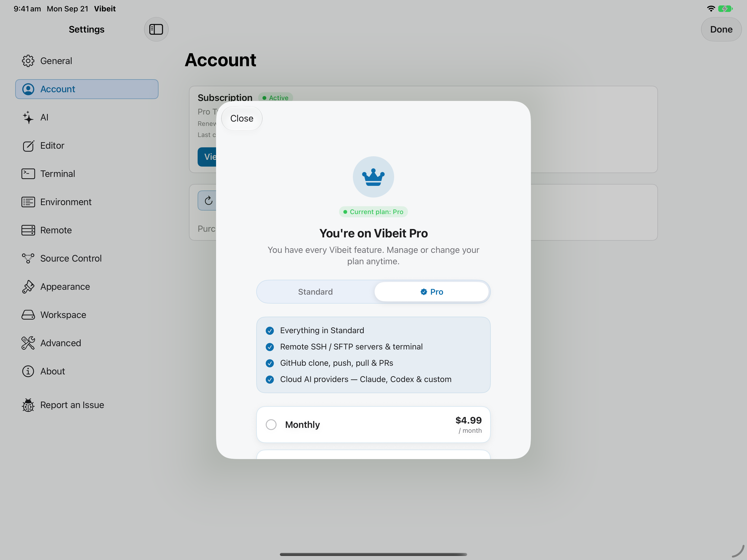Click the Workspace drive icon

[x=28, y=315]
